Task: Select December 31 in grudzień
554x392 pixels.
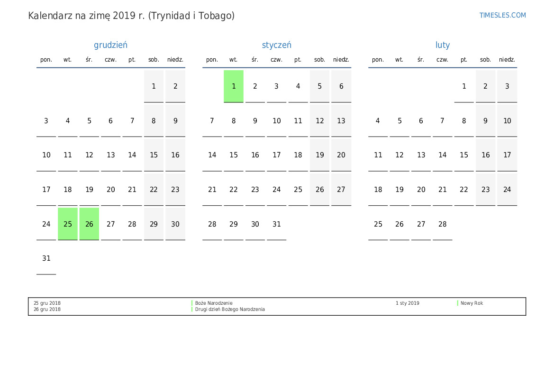Action: 46,258
